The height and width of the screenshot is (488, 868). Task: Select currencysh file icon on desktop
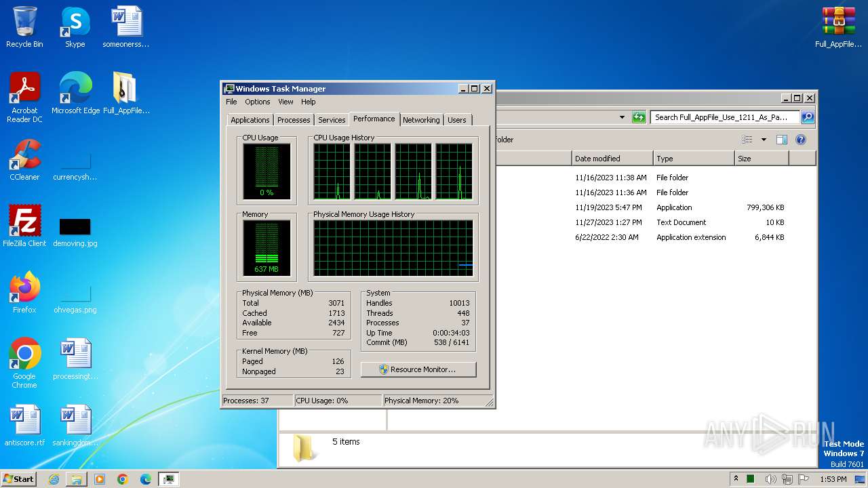(x=75, y=166)
